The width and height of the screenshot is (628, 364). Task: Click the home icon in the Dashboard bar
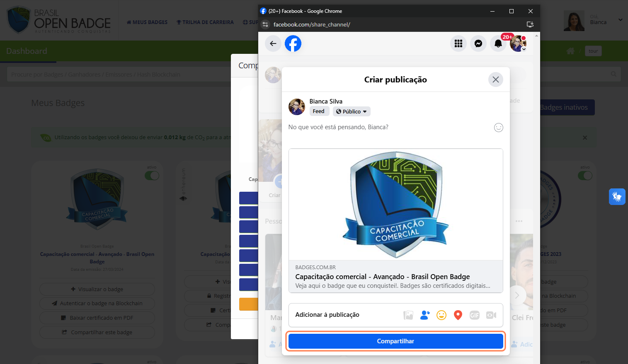(x=570, y=51)
